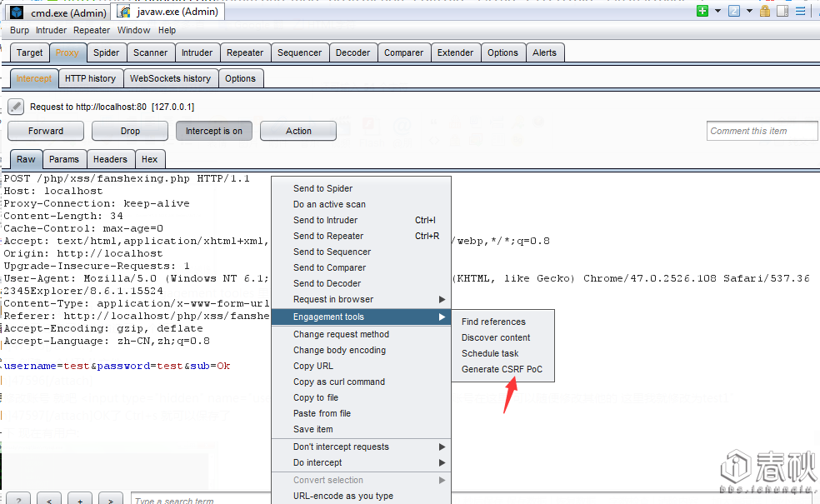Open dropdown arrow beside green plus icon

click(x=717, y=11)
